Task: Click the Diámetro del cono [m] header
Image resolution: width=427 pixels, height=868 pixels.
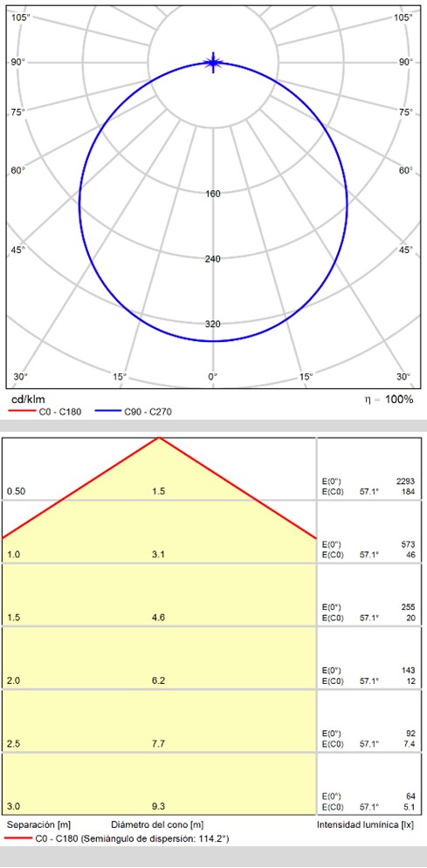Action: [x=157, y=825]
